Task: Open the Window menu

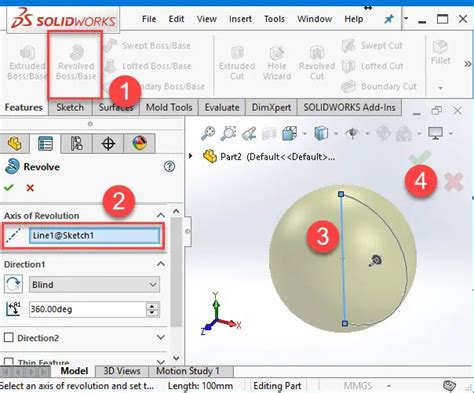Action: (314, 19)
